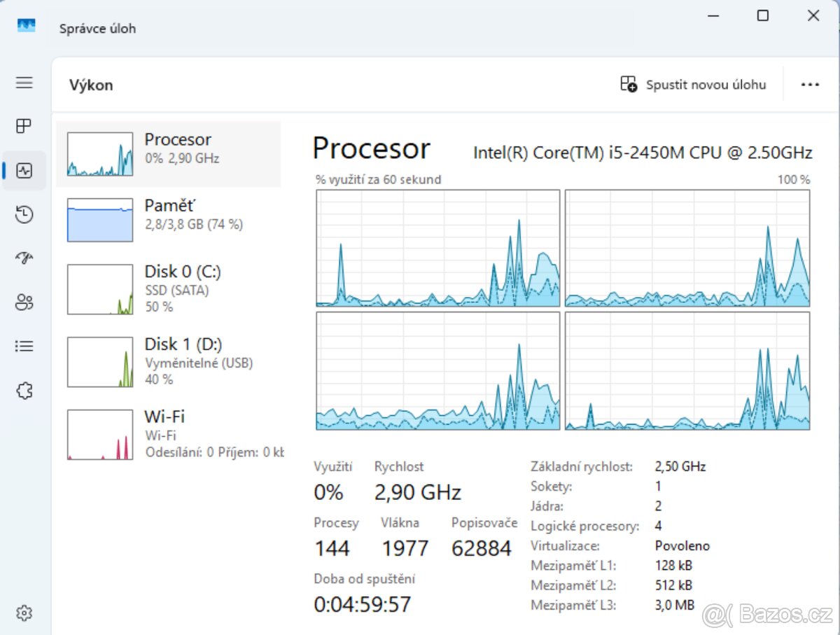Viewport: 840px width, 635px height.
Task: Click the Task Manager logo icon
Action: [25, 25]
